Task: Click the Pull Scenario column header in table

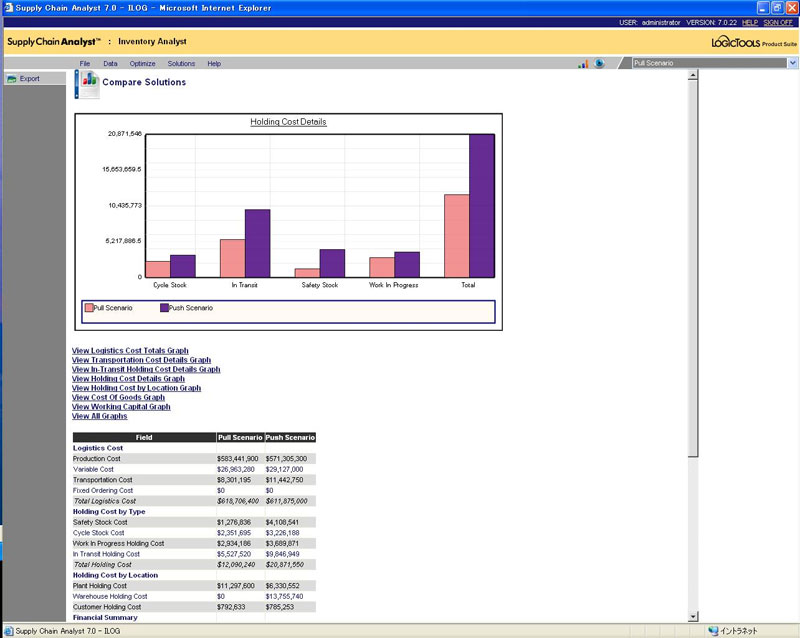Action: pos(240,437)
